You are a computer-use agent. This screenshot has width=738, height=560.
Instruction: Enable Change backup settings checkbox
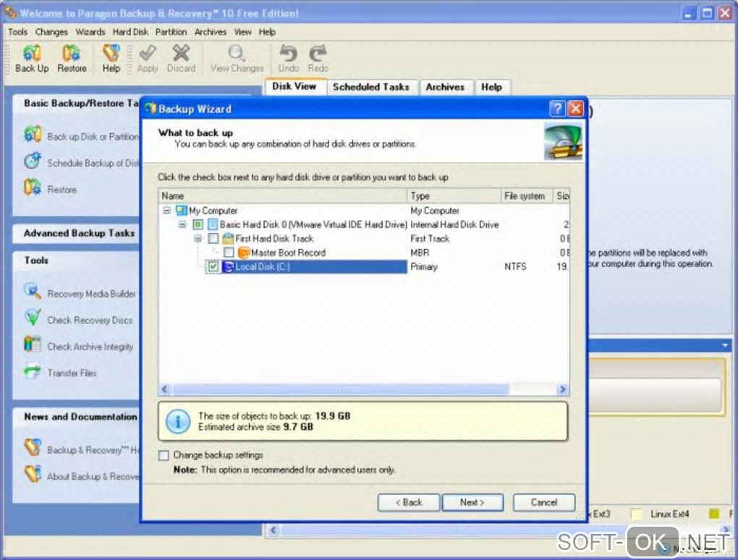click(x=164, y=455)
